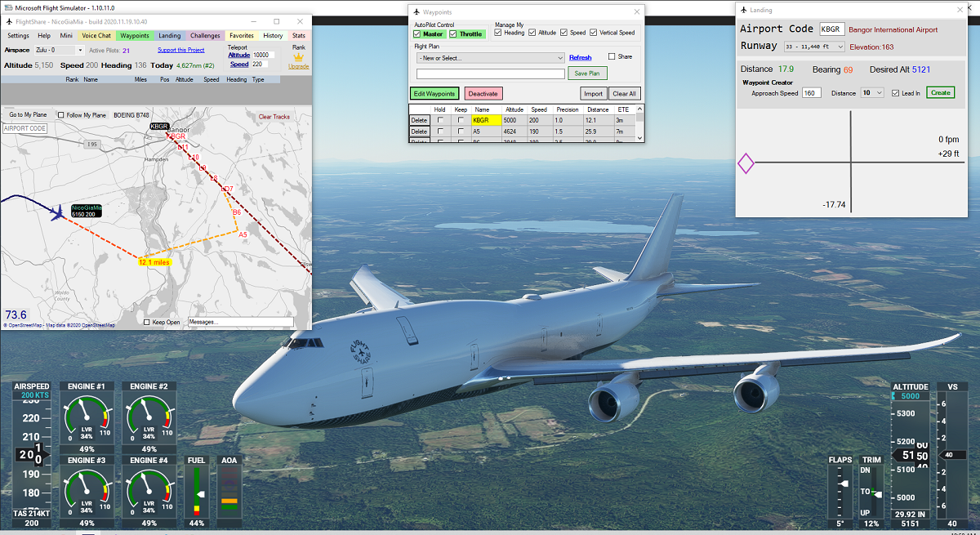Open the Favorites tab
Viewport: 980px width, 535px height.
242,36
